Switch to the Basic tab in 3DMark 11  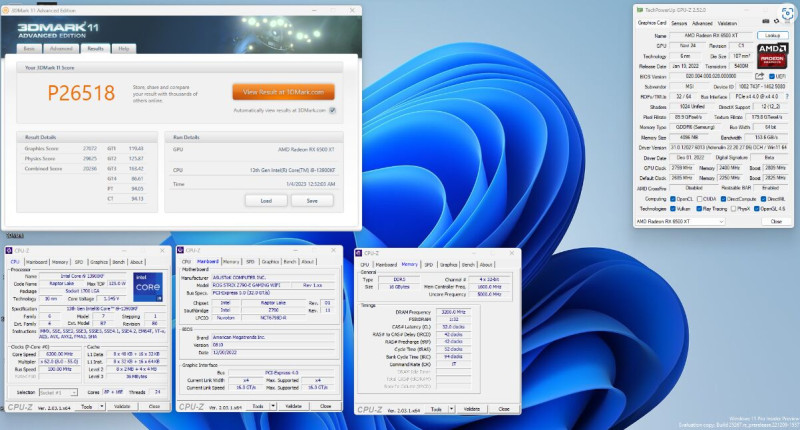click(29, 48)
